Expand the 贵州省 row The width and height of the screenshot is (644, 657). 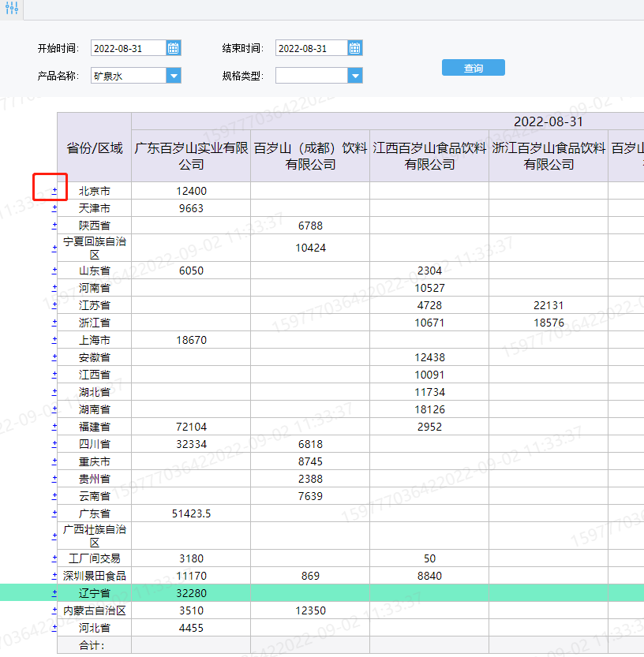pyautogui.click(x=54, y=479)
